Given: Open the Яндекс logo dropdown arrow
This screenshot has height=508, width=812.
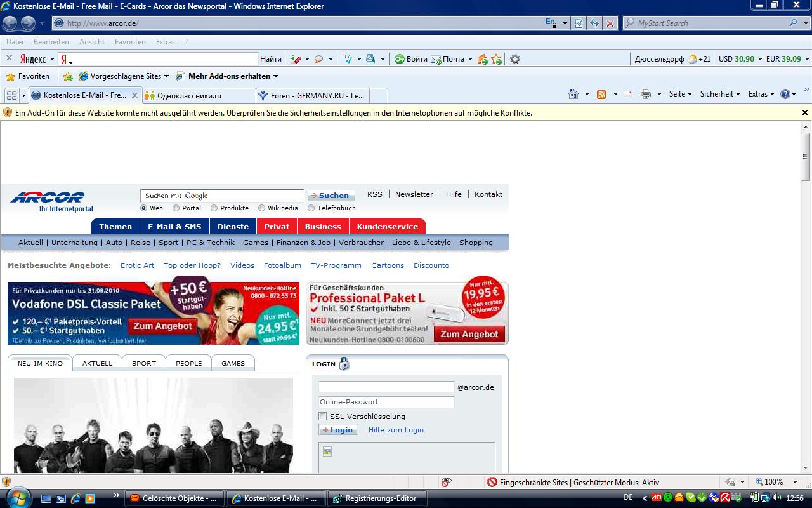Looking at the screenshot, I should click(x=51, y=59).
